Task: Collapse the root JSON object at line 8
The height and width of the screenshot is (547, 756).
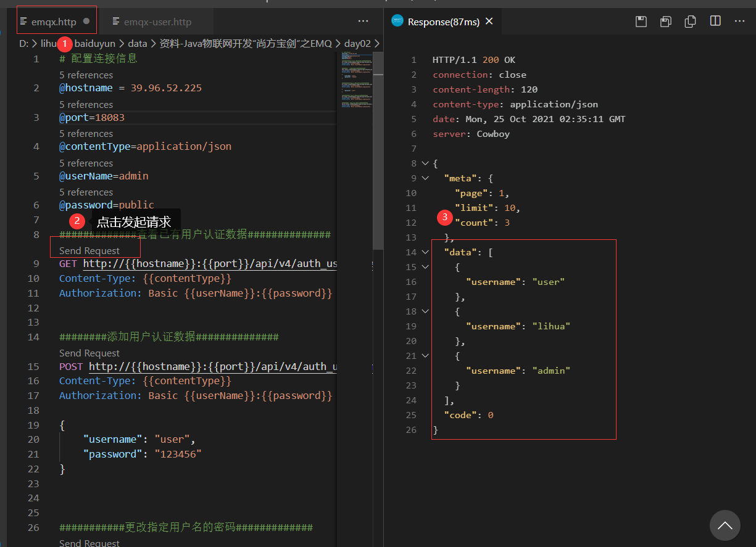Action: point(425,163)
